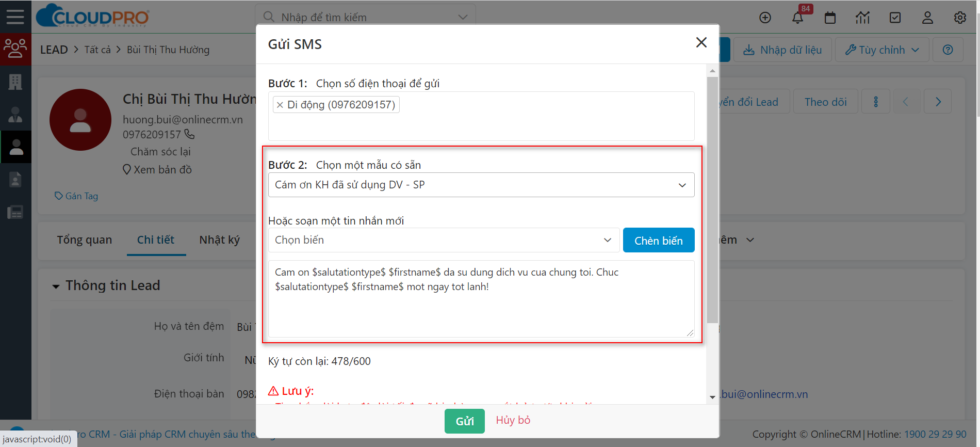Go to the next lead record arrow
The width and height of the screenshot is (980, 447).
pyautogui.click(x=938, y=102)
